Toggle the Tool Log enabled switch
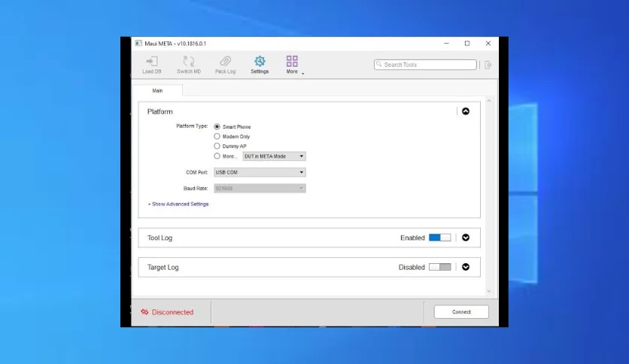Image resolution: width=629 pixels, height=364 pixels. pyautogui.click(x=439, y=238)
